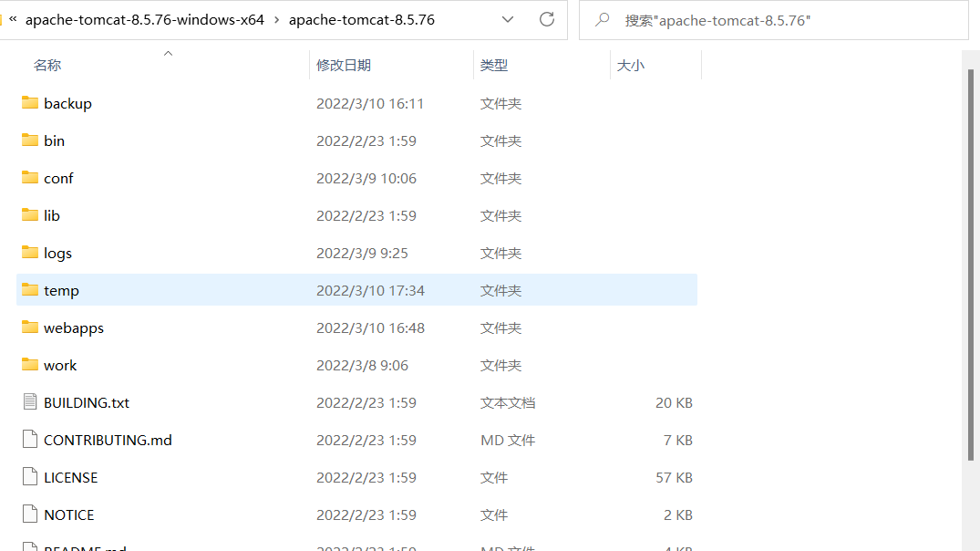Open the address bar history dropdown
Screen dimensions: 980x551
(x=508, y=19)
